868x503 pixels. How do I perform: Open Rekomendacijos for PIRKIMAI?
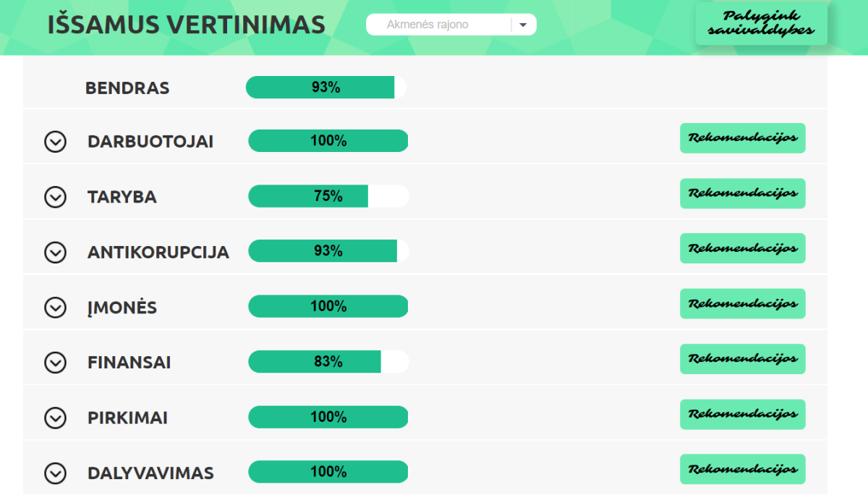pyautogui.click(x=742, y=414)
